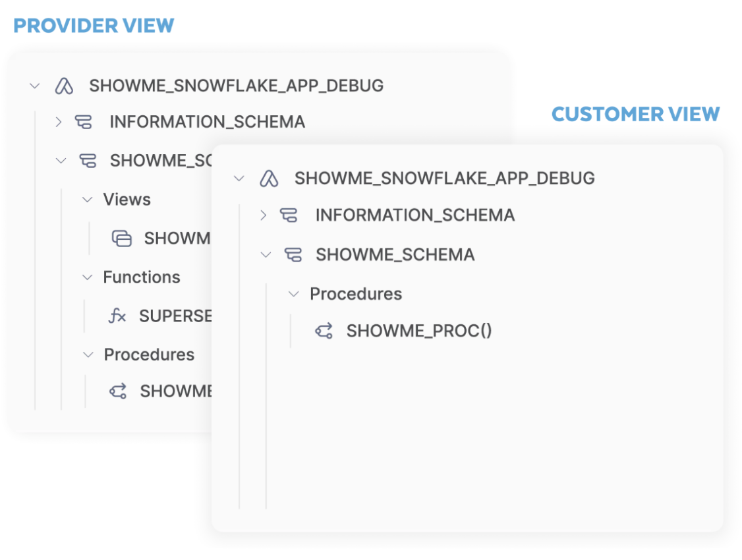Collapse Procedures group in Provider View
The height and width of the screenshot is (560, 742).
tap(88, 354)
